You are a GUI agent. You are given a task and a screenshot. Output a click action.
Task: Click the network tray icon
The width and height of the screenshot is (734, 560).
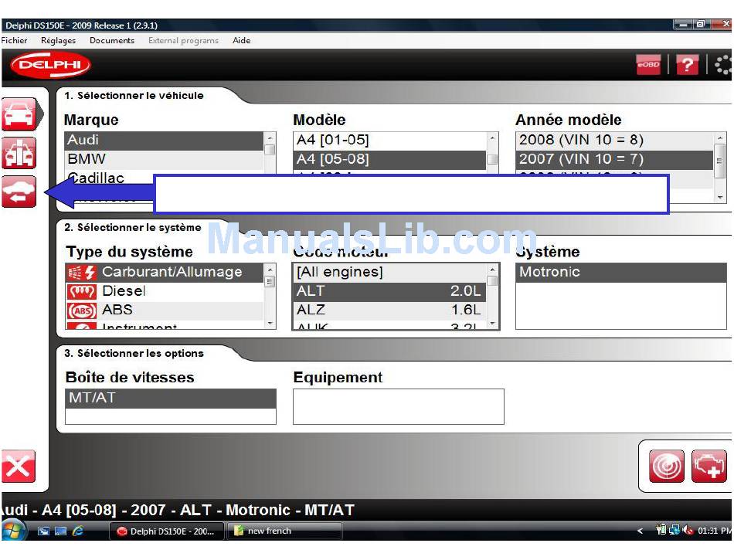[x=674, y=531]
